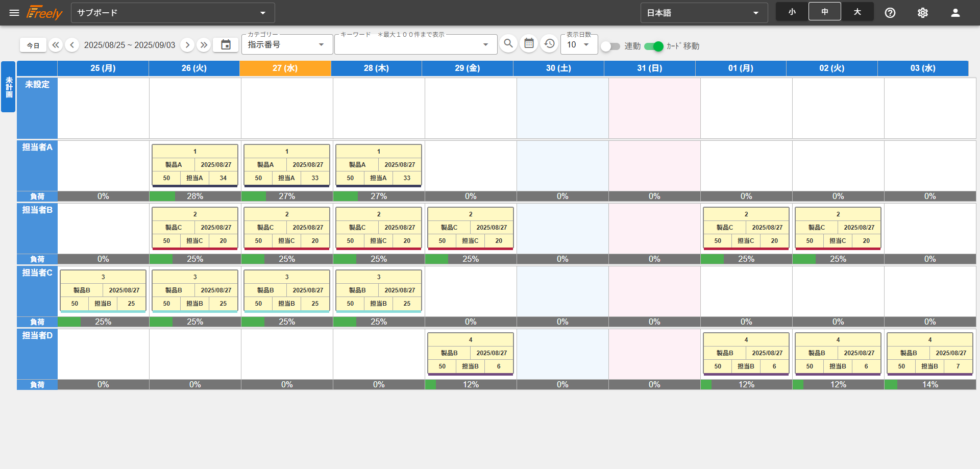This screenshot has height=469, width=980.
Task: Go to previous day with left chevron
Action: [x=72, y=45]
